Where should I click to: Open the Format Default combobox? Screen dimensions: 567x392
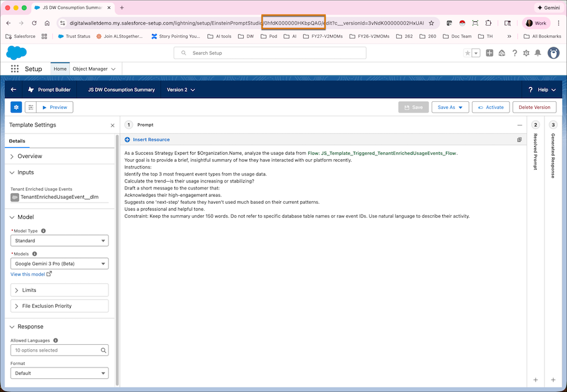coord(60,373)
